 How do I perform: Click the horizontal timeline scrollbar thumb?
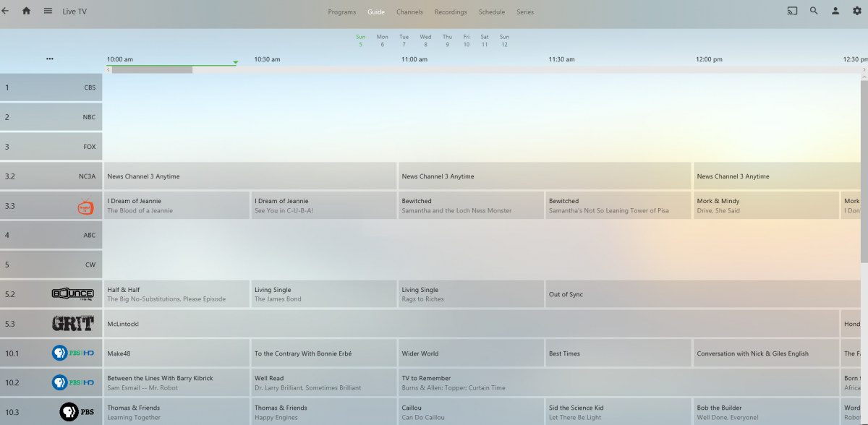[x=152, y=70]
